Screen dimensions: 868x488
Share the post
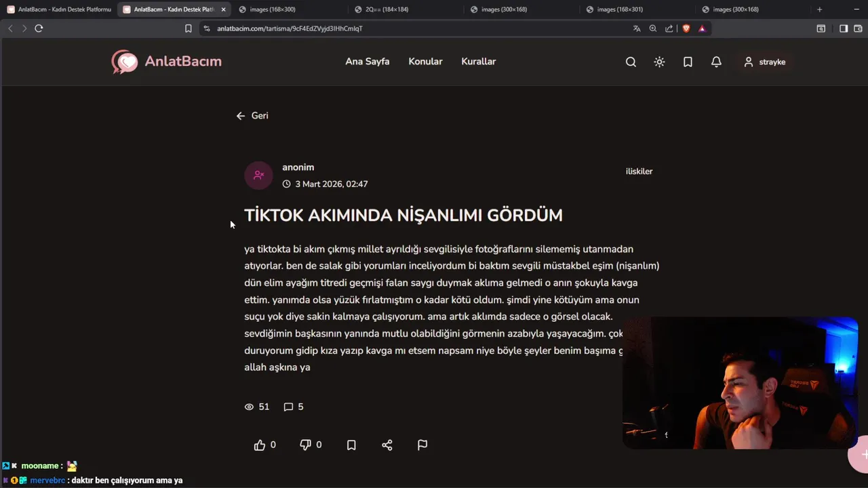click(x=387, y=445)
